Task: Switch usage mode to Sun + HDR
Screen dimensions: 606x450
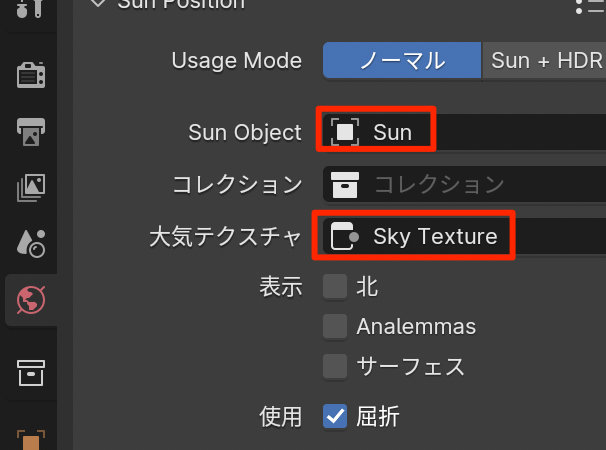Action: pos(545,60)
